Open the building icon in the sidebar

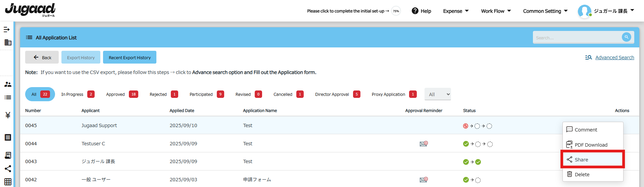8,42
